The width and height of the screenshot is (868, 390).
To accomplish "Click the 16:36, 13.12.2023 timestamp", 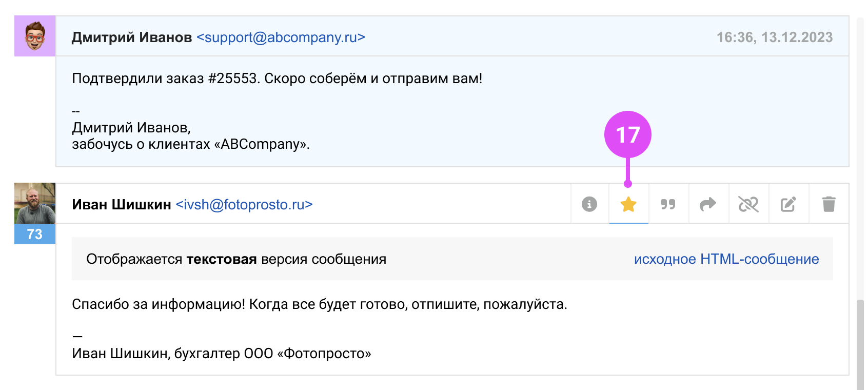I will [x=774, y=37].
